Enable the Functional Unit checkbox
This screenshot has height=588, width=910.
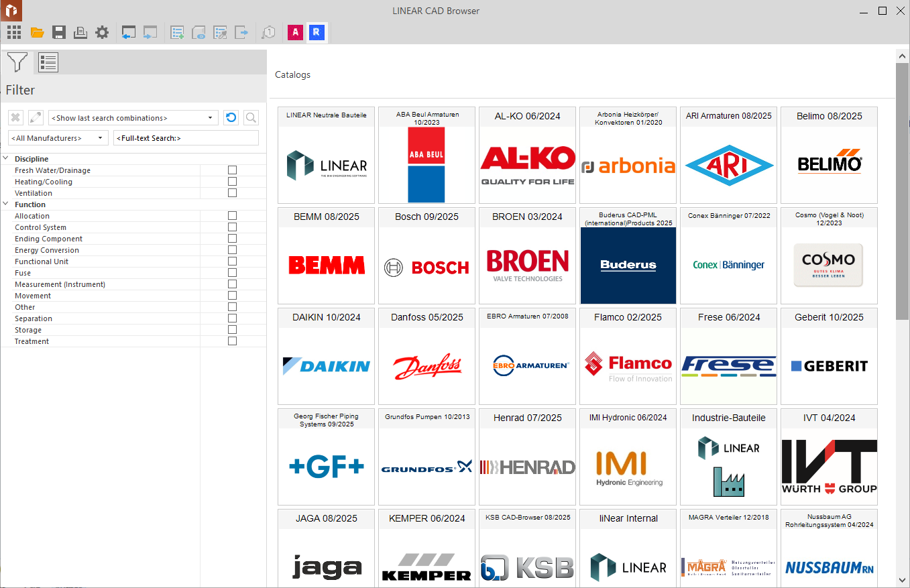point(232,261)
